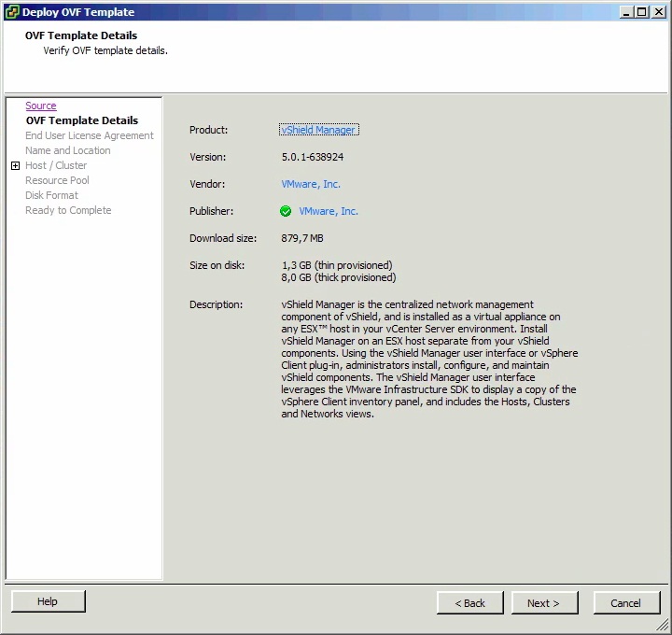Go back to the Source step
Screen dimensions: 672x635
pos(41,106)
